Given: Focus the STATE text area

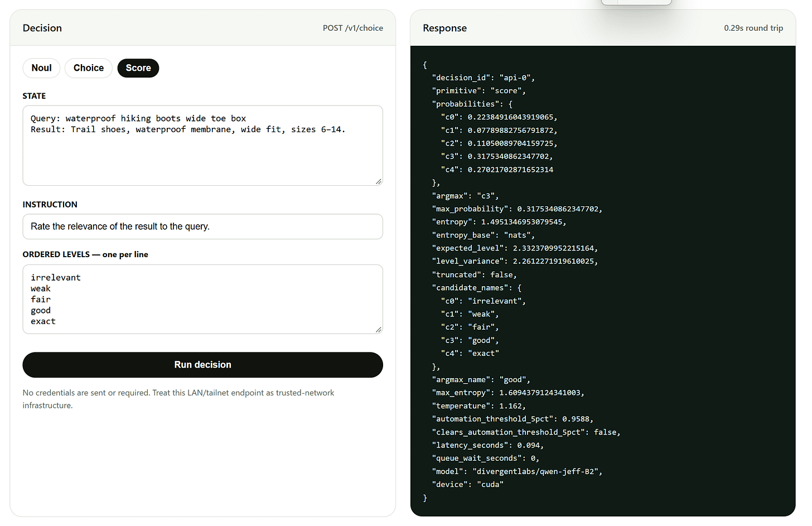Looking at the screenshot, I should pos(202,146).
